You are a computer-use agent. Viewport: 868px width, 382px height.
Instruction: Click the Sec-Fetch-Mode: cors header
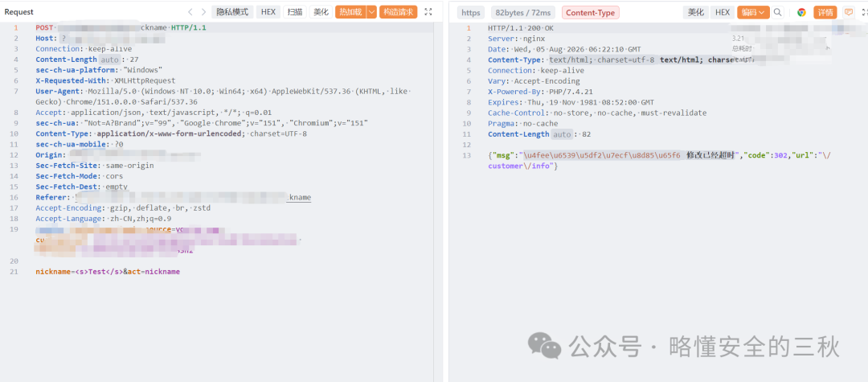pos(77,176)
